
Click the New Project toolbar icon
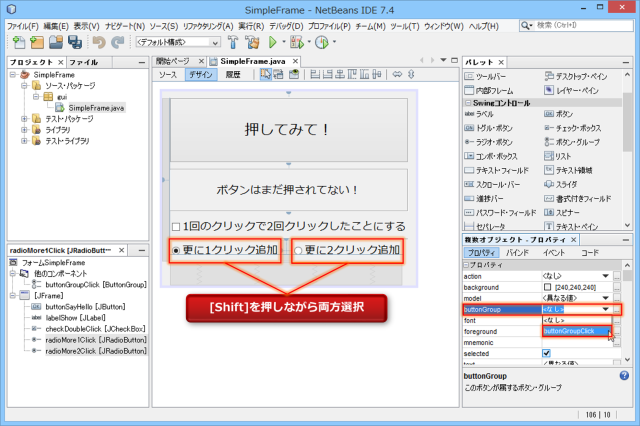pos(38,43)
